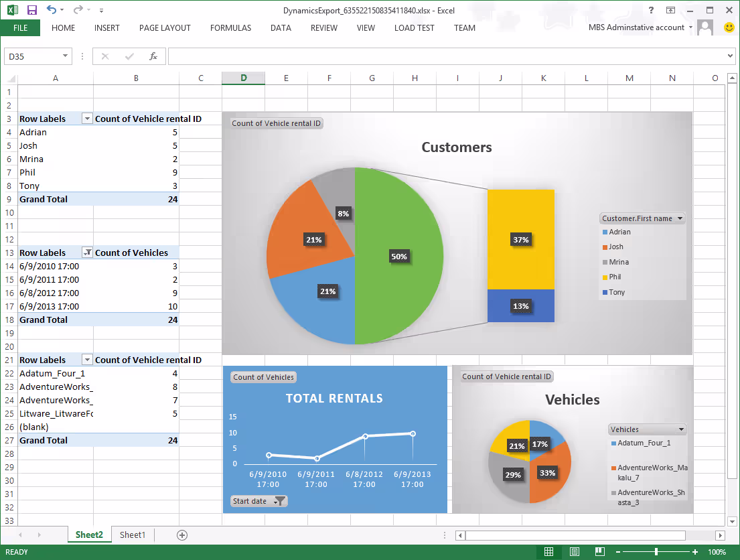Click the Undo arrow icon
The image size is (740, 560).
tap(52, 10)
